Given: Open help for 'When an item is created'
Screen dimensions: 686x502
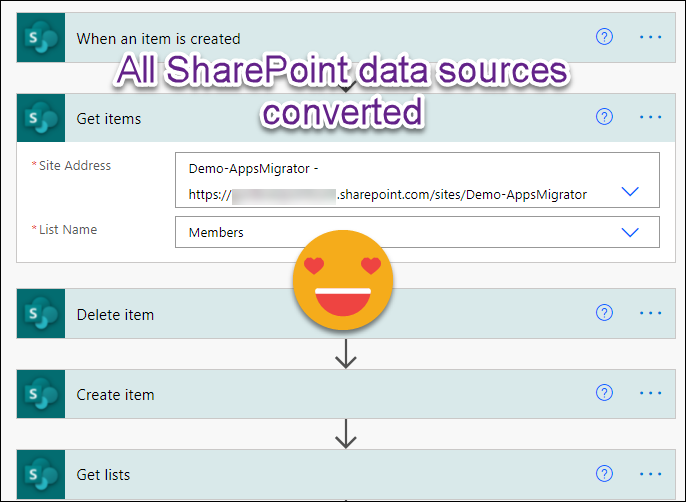Looking at the screenshot, I should [604, 37].
